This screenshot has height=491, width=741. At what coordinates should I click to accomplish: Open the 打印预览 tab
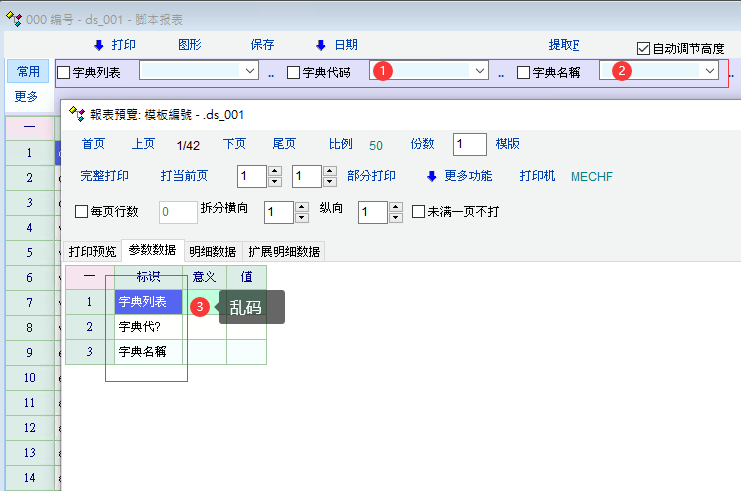tap(92, 252)
